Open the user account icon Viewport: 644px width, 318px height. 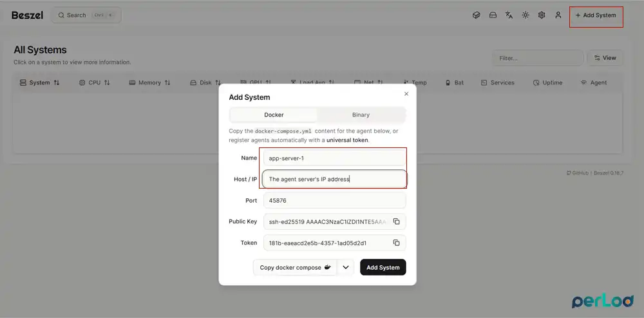coord(558,15)
